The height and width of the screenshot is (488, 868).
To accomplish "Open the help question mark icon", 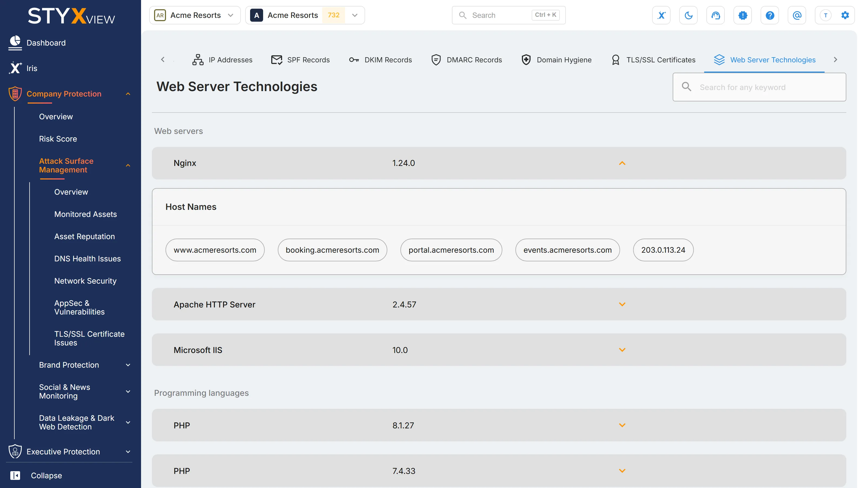I will (770, 15).
